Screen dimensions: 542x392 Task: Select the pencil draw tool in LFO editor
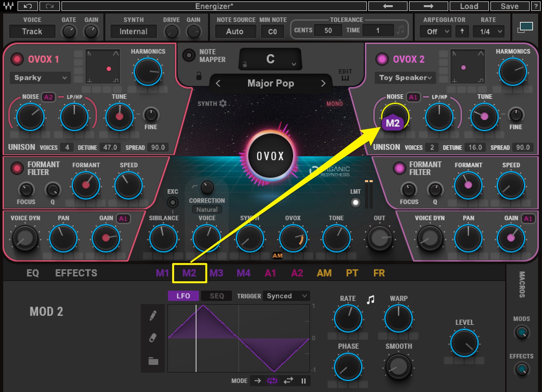point(153,316)
